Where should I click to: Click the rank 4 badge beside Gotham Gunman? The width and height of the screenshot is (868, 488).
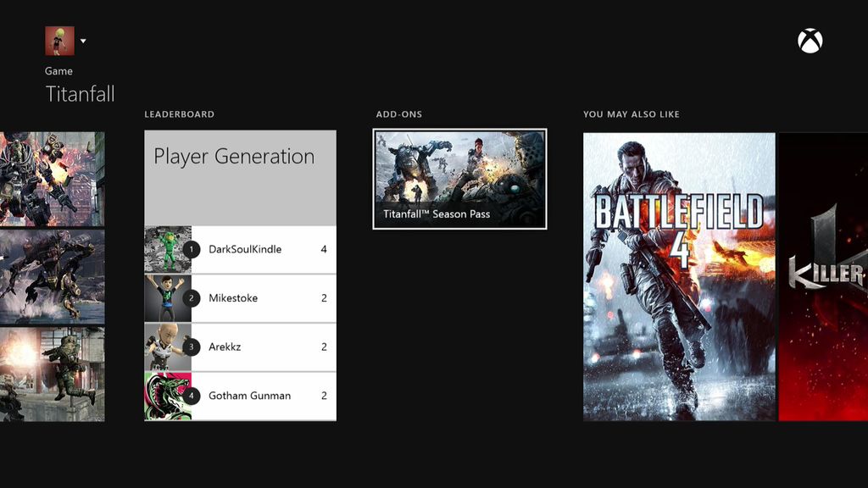192,395
